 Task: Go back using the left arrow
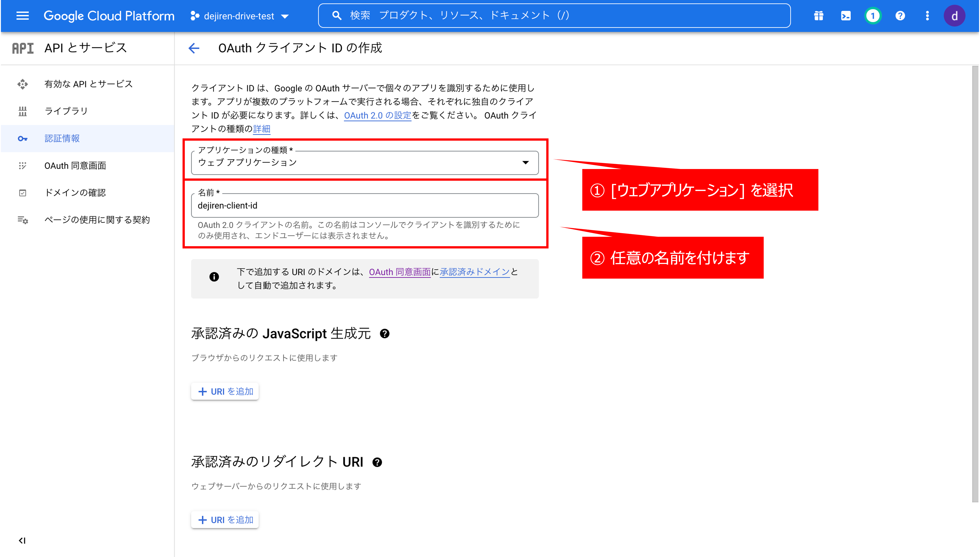click(194, 48)
